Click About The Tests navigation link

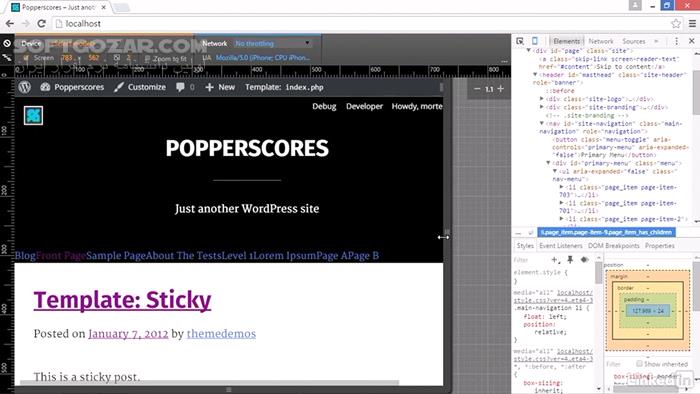[184, 256]
